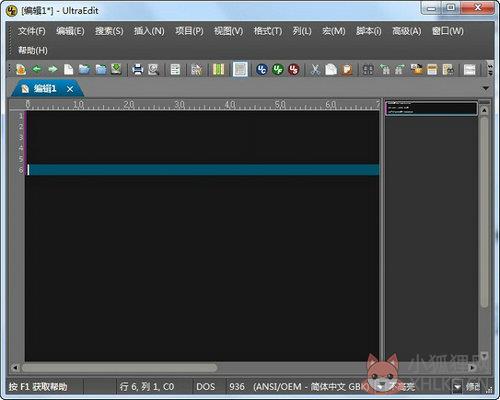Image resolution: width=500 pixels, height=400 pixels.
Task: Launch UltraFinder with the green UF icon
Action: click(278, 69)
